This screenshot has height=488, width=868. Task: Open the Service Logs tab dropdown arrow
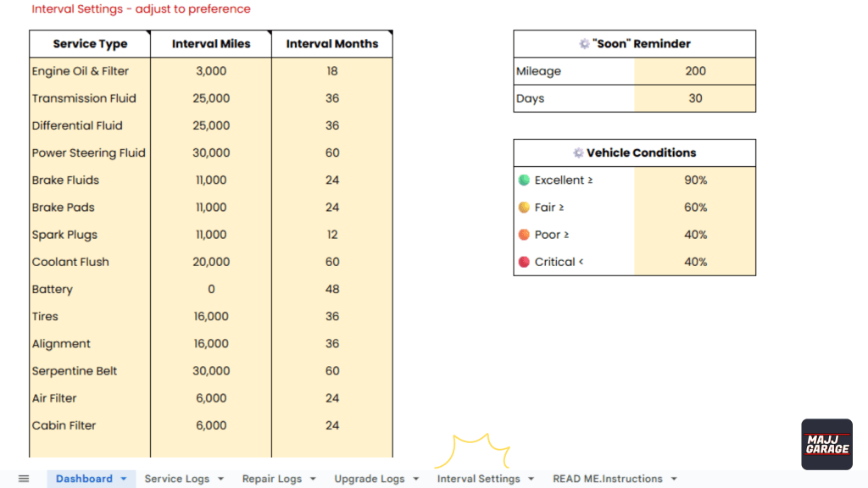click(220, 479)
